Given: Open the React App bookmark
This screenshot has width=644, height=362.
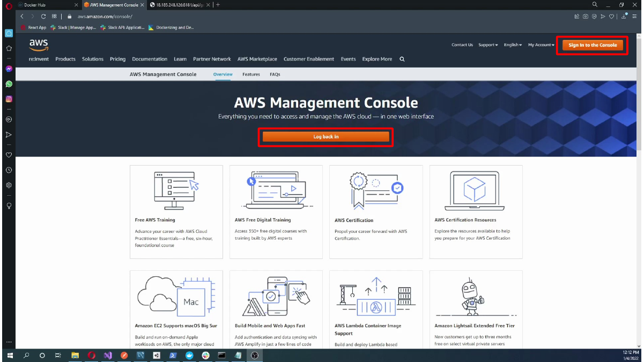Looking at the screenshot, I should (33, 27).
